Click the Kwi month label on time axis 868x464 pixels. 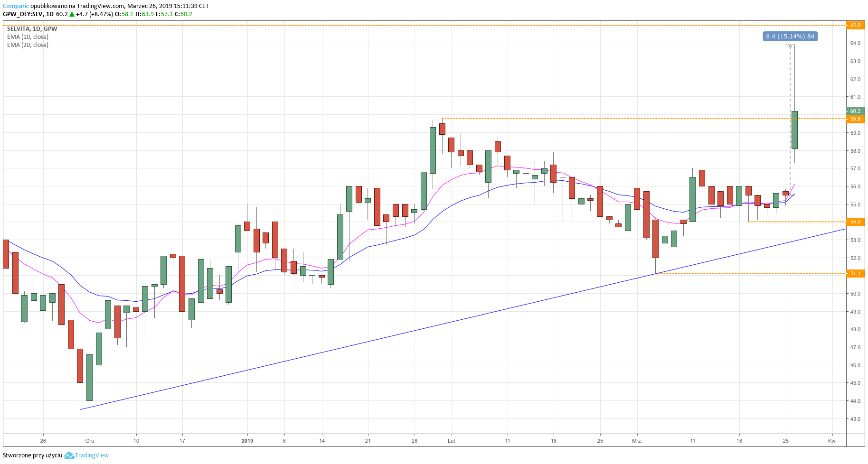(x=832, y=441)
